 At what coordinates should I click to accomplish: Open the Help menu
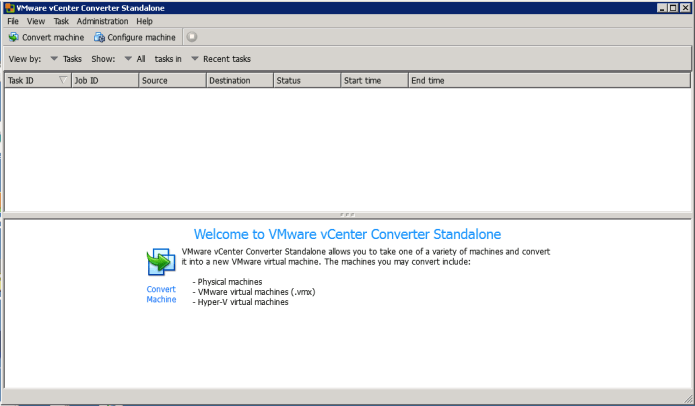click(x=145, y=21)
